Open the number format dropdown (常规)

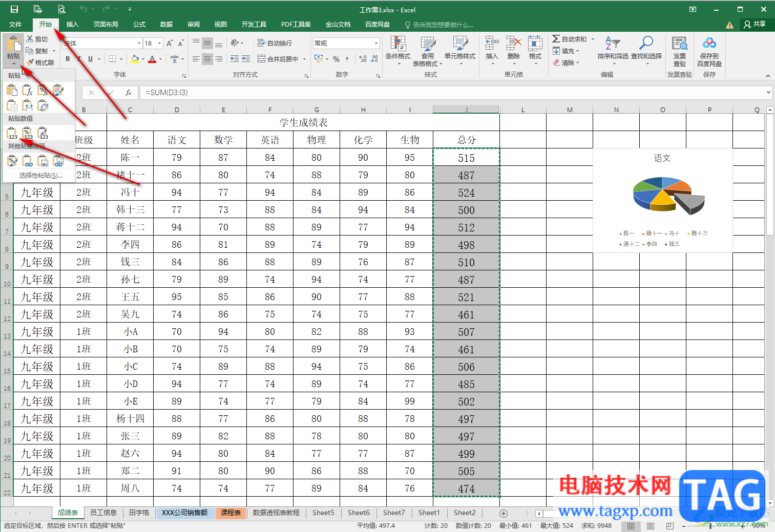click(376, 44)
